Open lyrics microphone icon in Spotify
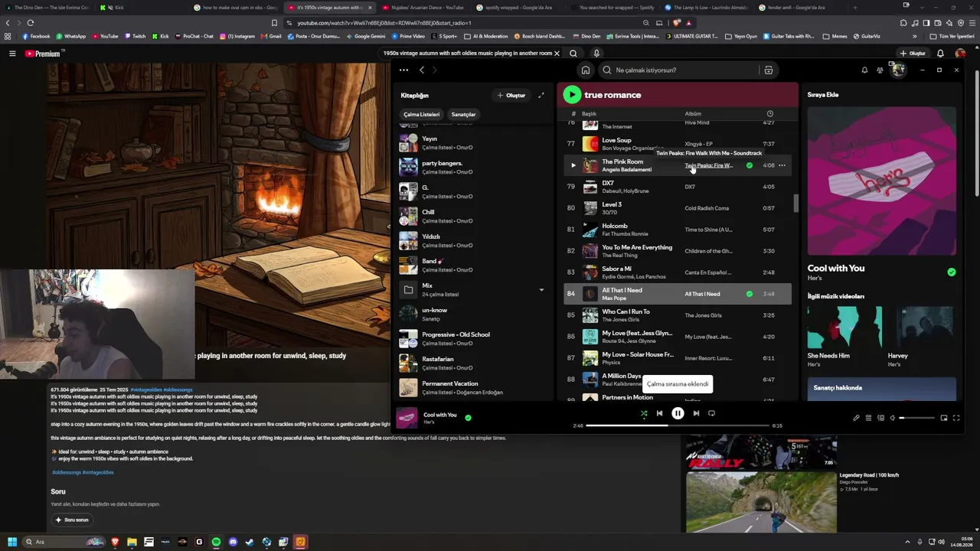 [856, 418]
